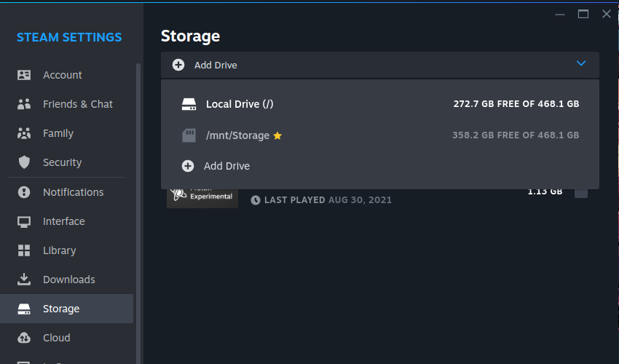This screenshot has height=364, width=619.
Task: Expand the drive selector chevron
Action: coord(581,64)
